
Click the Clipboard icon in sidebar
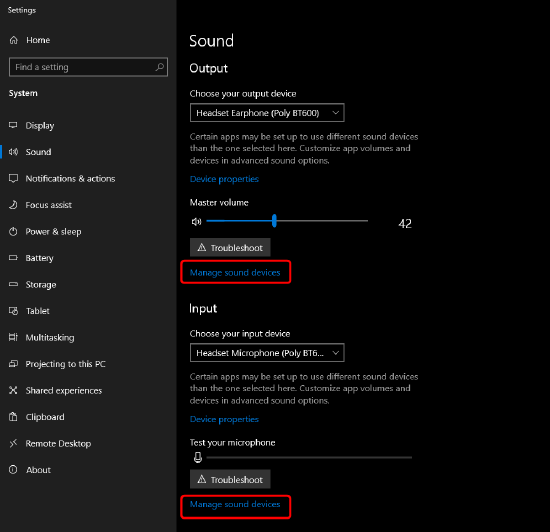[13, 417]
